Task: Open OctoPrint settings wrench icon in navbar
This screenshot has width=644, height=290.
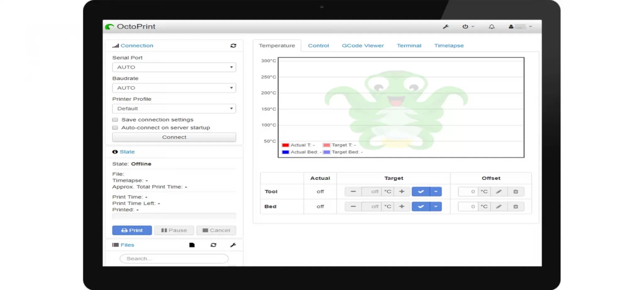Action: pyautogui.click(x=446, y=27)
